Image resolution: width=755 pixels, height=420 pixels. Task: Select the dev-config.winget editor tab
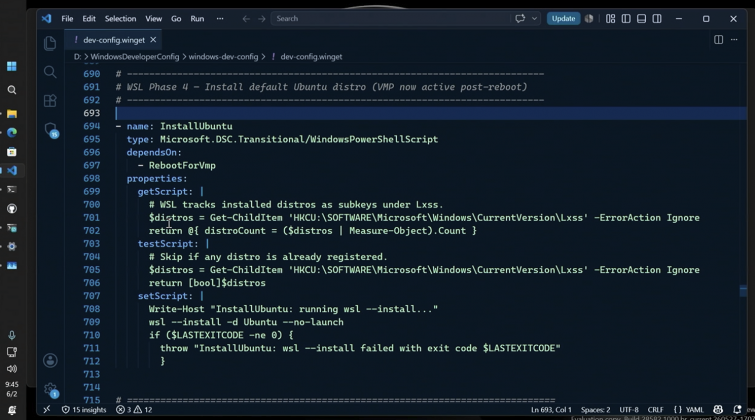(113, 39)
